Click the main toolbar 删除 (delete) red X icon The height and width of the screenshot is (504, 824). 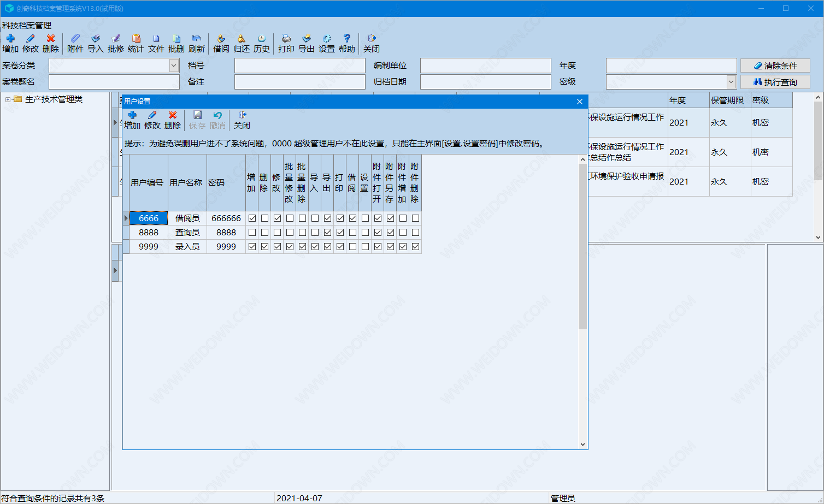(x=51, y=43)
